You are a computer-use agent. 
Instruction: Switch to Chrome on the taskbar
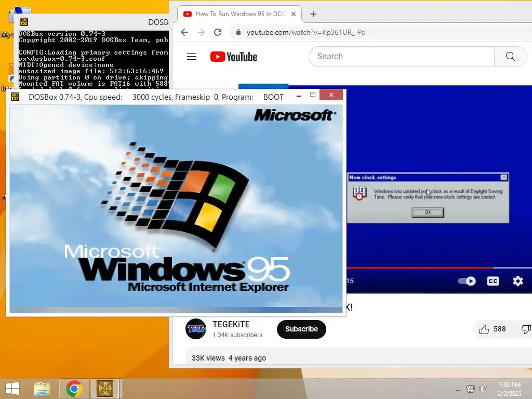tap(74, 389)
